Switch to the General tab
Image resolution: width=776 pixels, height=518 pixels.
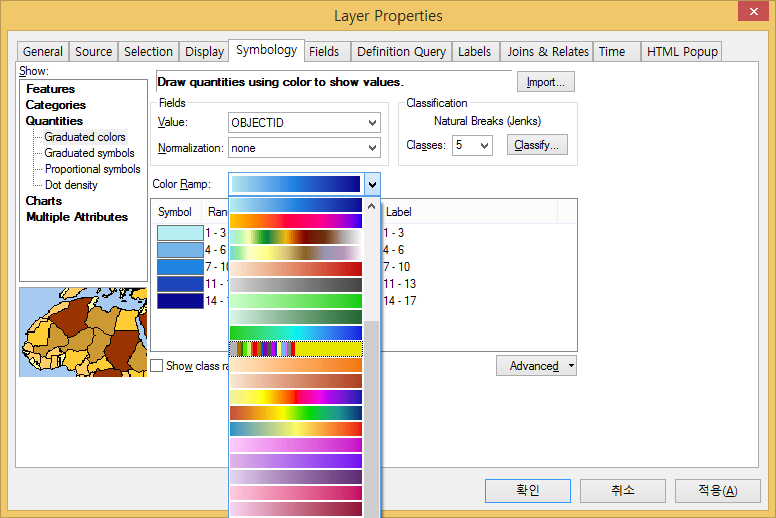[x=43, y=51]
